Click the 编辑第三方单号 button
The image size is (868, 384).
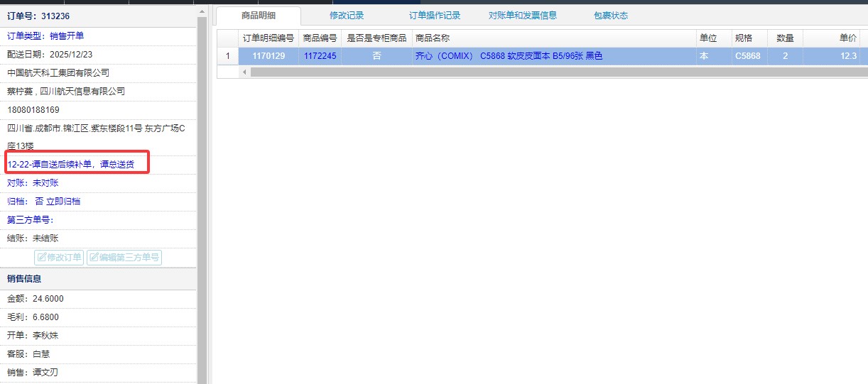[124, 257]
